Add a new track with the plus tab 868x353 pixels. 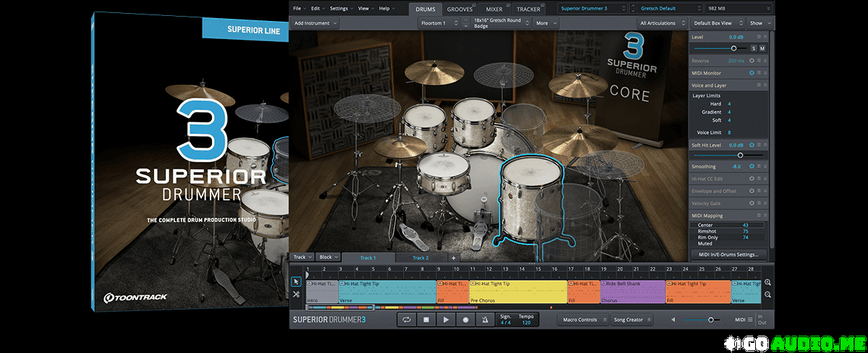tap(454, 258)
